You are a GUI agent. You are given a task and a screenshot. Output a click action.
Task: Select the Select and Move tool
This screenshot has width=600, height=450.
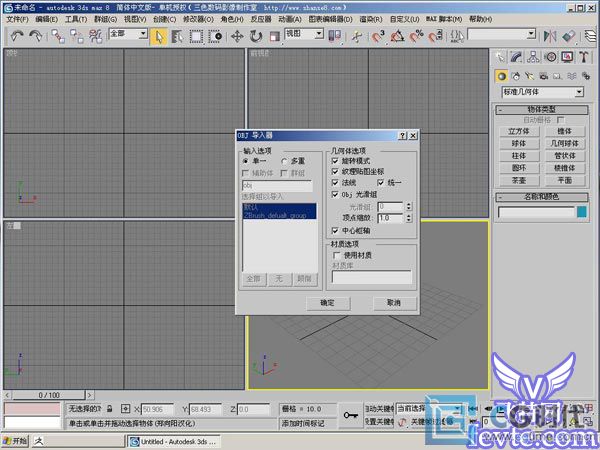tap(237, 36)
